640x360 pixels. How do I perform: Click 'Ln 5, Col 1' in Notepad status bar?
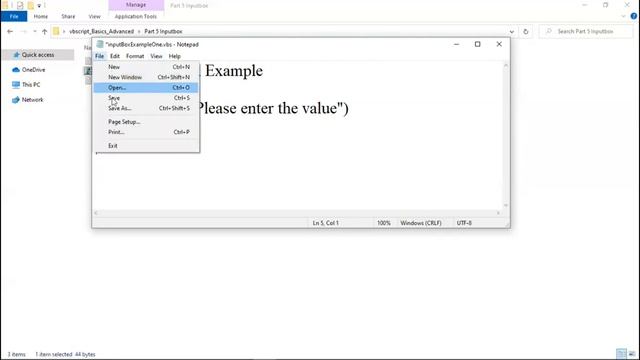326,223
